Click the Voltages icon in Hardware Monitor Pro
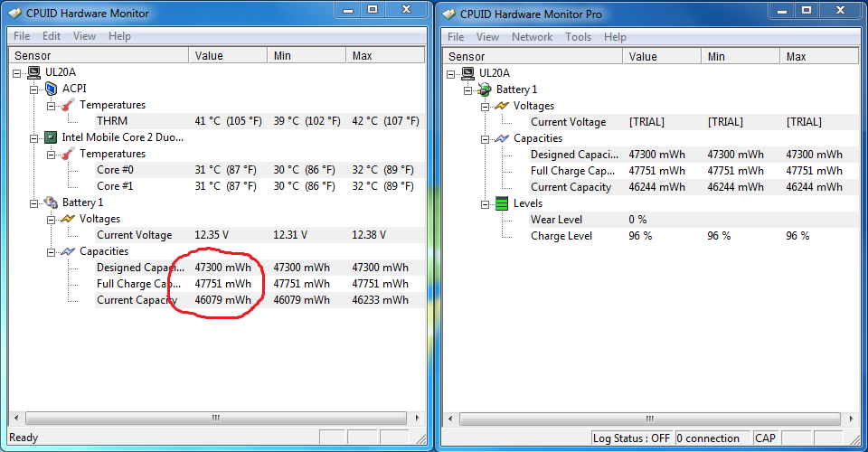 [x=502, y=106]
